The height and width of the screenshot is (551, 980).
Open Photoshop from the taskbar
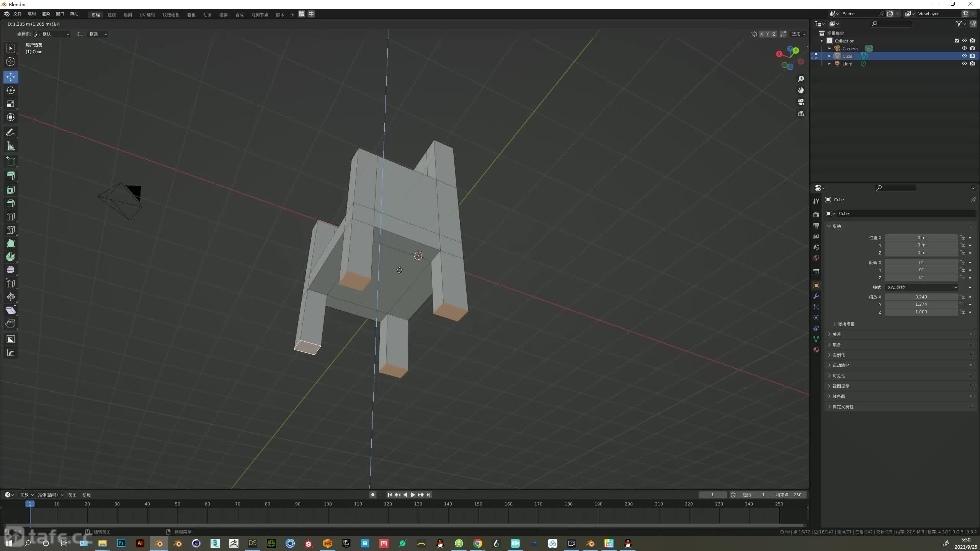tap(121, 543)
